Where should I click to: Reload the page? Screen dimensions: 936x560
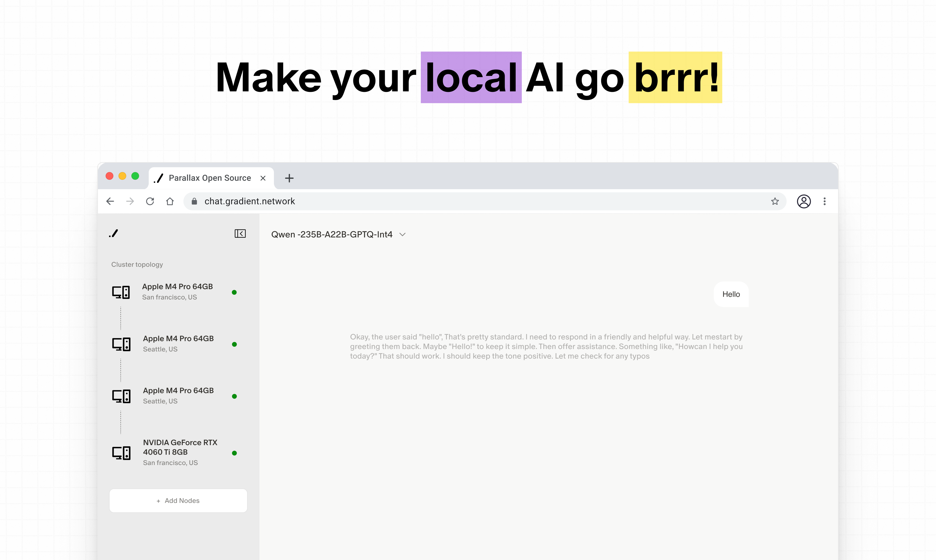coord(150,201)
